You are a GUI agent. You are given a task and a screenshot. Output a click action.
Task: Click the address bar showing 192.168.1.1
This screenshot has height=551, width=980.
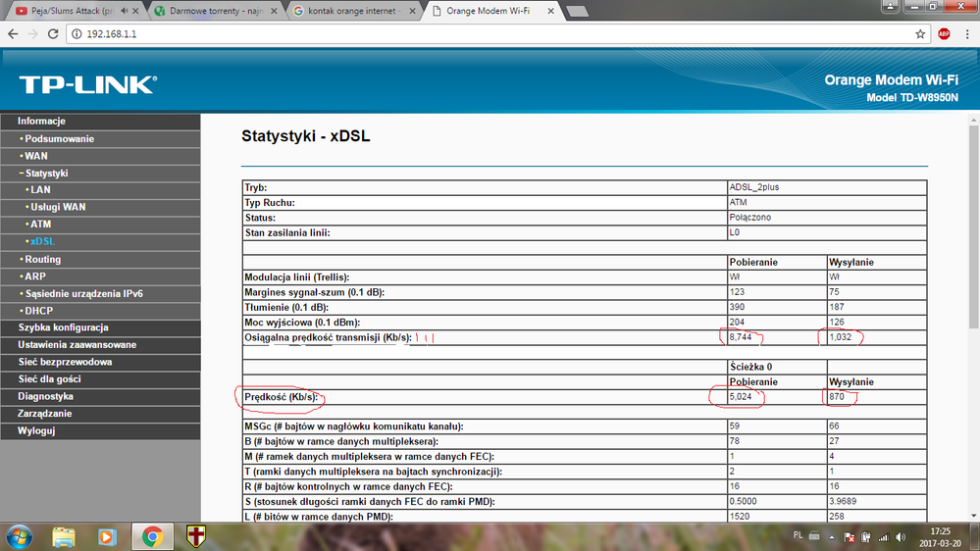490,33
